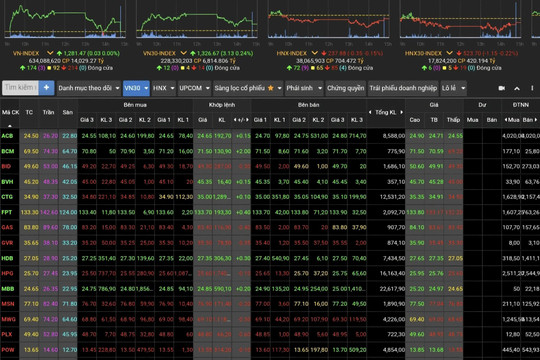Click right arrow beside Tổng KL header
The height and width of the screenshot is (360, 540).
402,112
